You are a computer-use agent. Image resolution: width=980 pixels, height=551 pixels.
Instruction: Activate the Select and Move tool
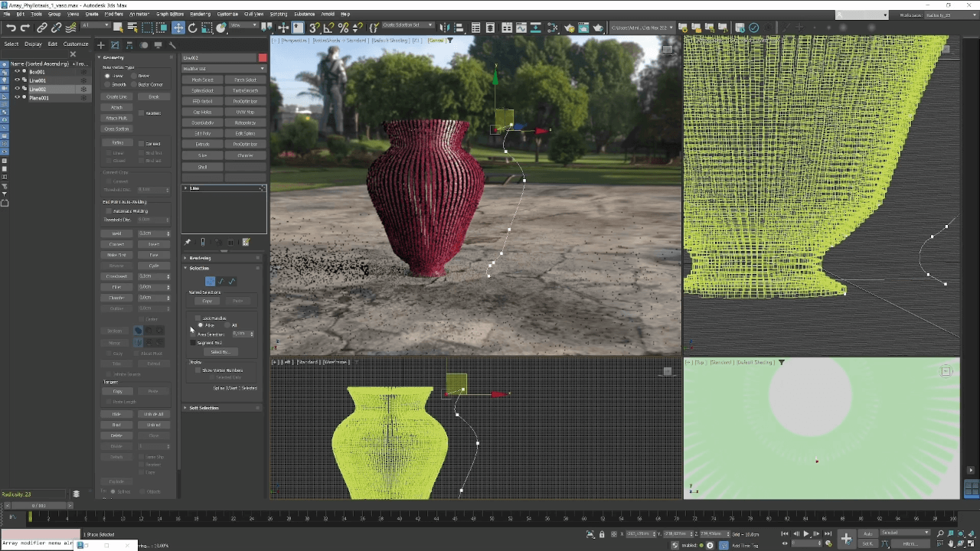click(178, 28)
